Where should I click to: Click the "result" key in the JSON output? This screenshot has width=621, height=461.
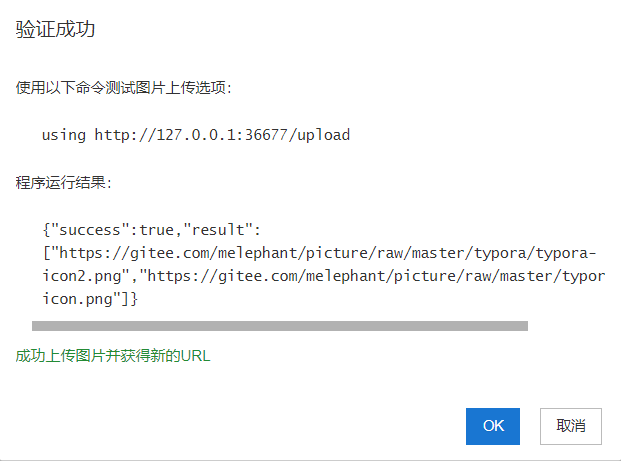point(218,230)
